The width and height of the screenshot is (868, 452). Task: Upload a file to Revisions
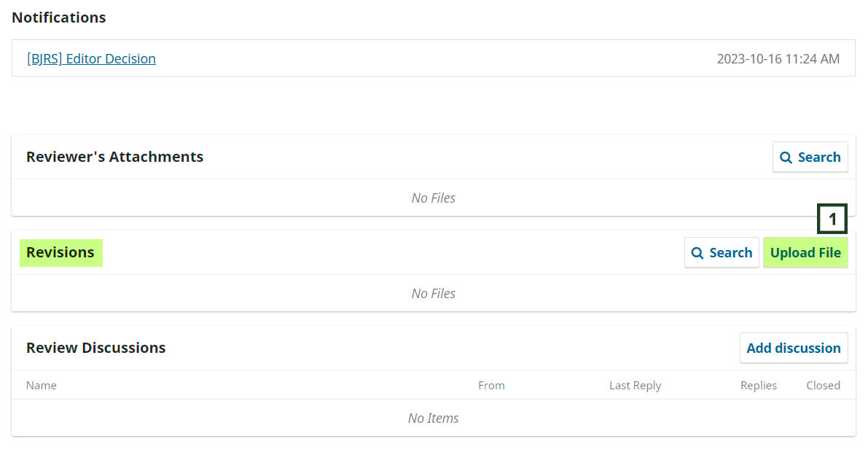pos(805,253)
